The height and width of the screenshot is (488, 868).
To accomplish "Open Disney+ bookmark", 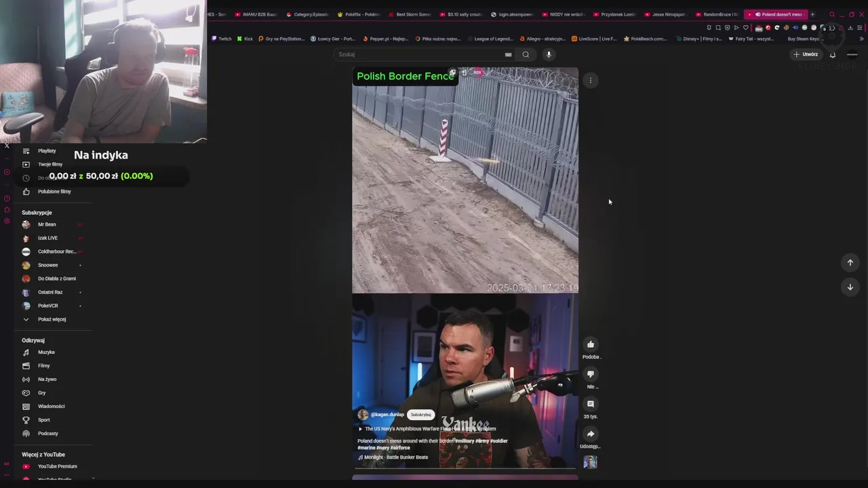I will [x=698, y=39].
